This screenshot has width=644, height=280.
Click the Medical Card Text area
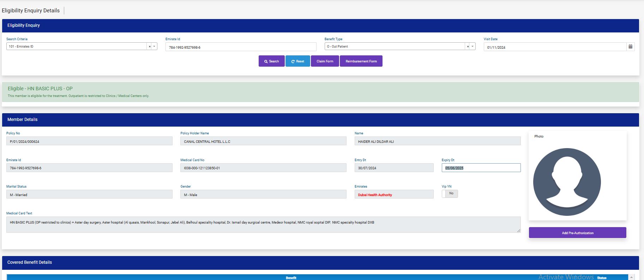click(x=263, y=225)
